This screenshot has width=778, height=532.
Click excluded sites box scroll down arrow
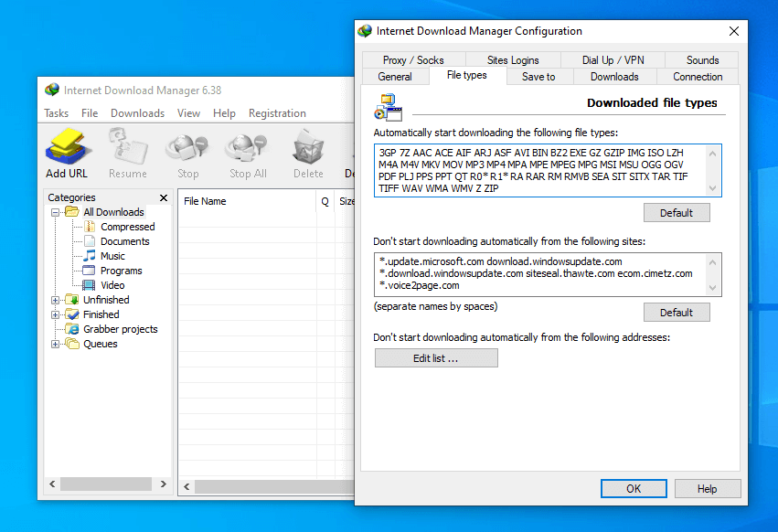[x=712, y=287]
